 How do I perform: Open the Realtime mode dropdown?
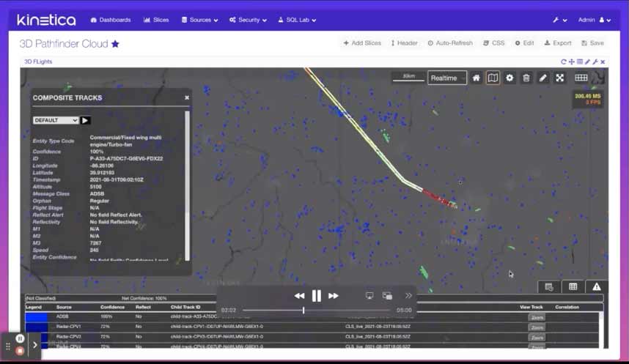coord(447,78)
